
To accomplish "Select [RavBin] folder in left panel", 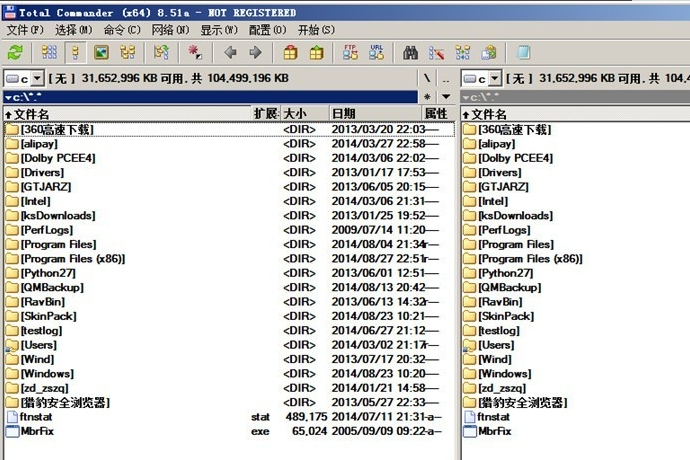I will coord(229,302).
